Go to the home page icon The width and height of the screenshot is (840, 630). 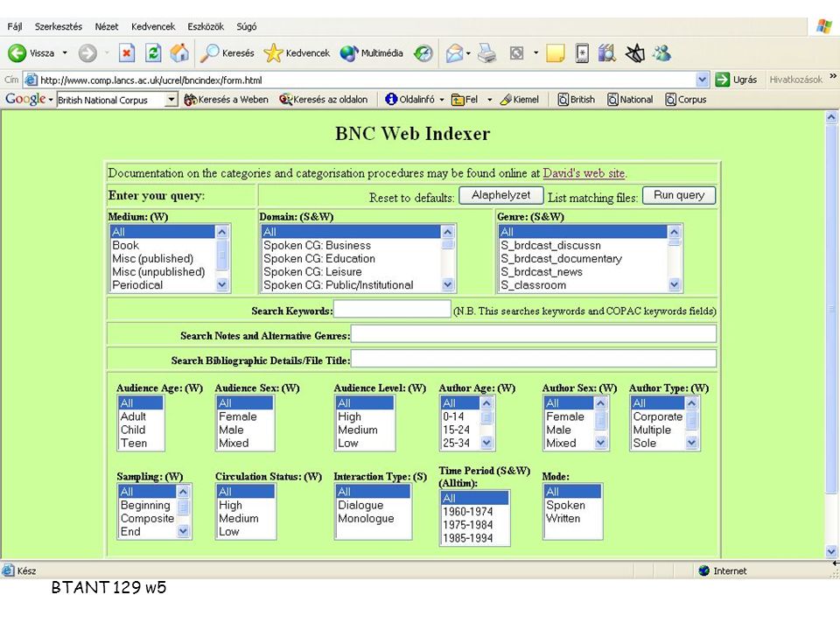[x=179, y=53]
